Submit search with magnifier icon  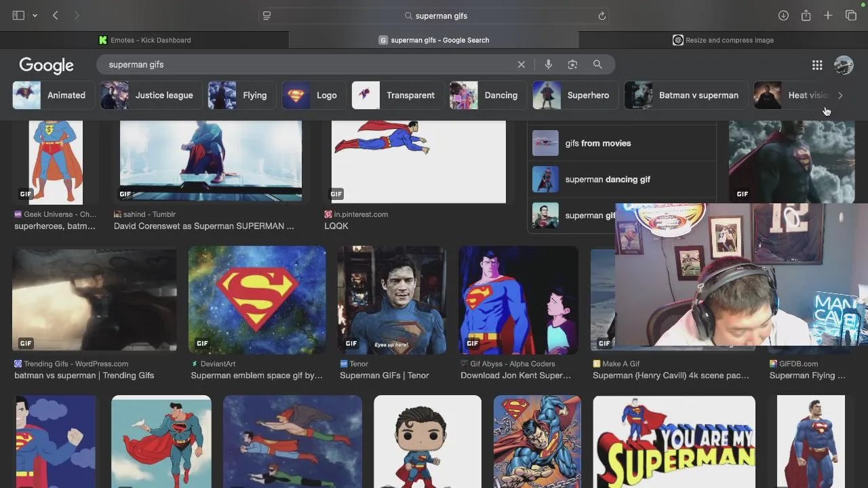[597, 64]
